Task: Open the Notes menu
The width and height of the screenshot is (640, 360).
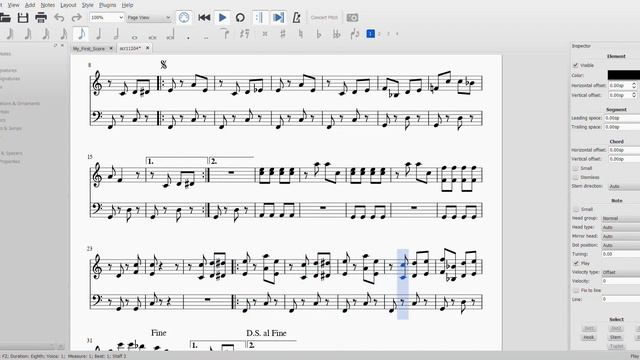Action: tap(48, 5)
